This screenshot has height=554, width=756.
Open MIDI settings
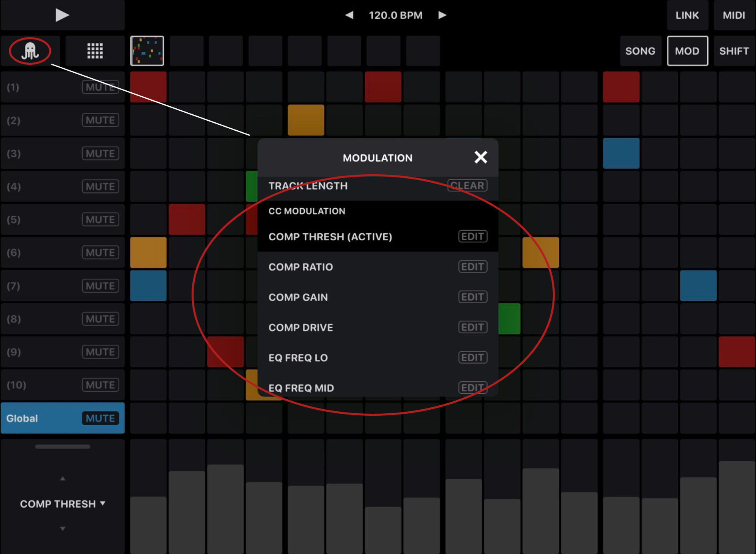click(734, 15)
